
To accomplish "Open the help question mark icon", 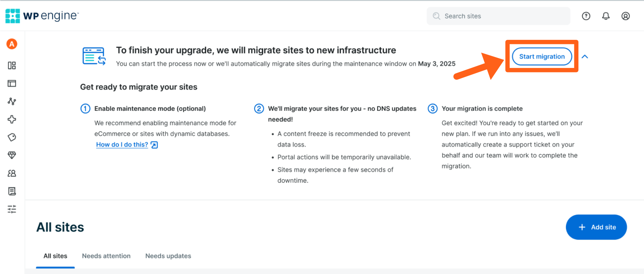I will point(586,16).
